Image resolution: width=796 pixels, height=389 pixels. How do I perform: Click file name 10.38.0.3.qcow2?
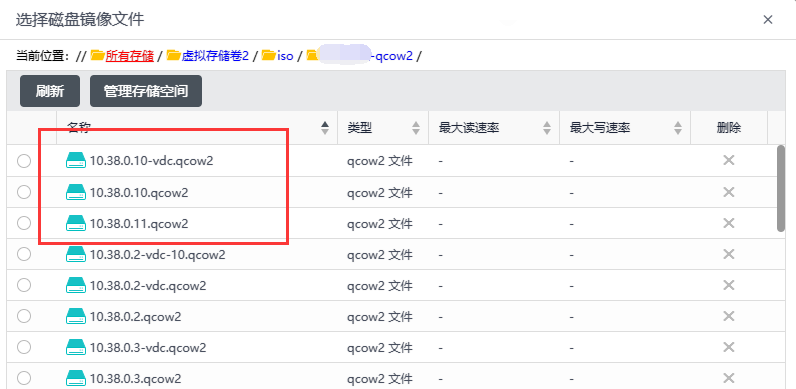pyautogui.click(x=136, y=378)
